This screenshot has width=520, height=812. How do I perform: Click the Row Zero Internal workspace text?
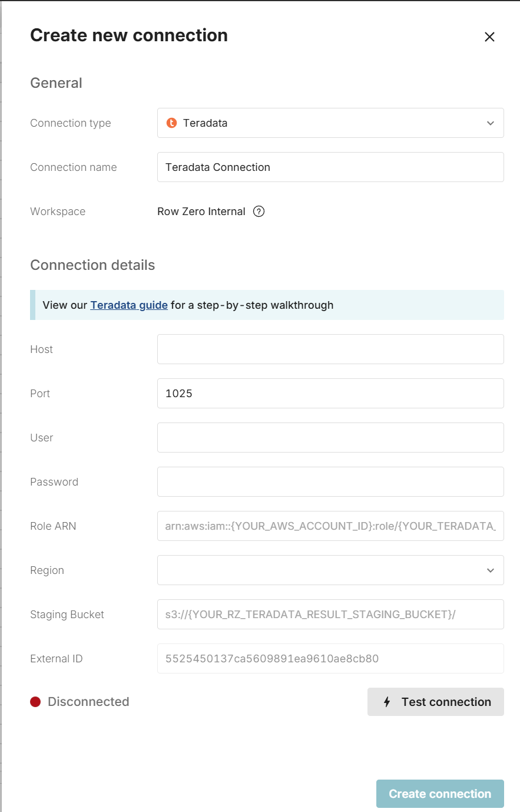(201, 212)
